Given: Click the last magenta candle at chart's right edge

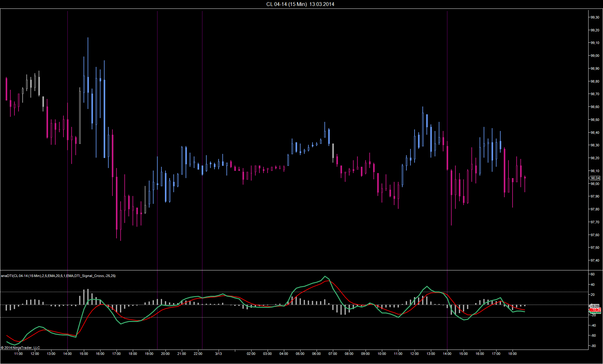Looking at the screenshot, I should (525, 178).
